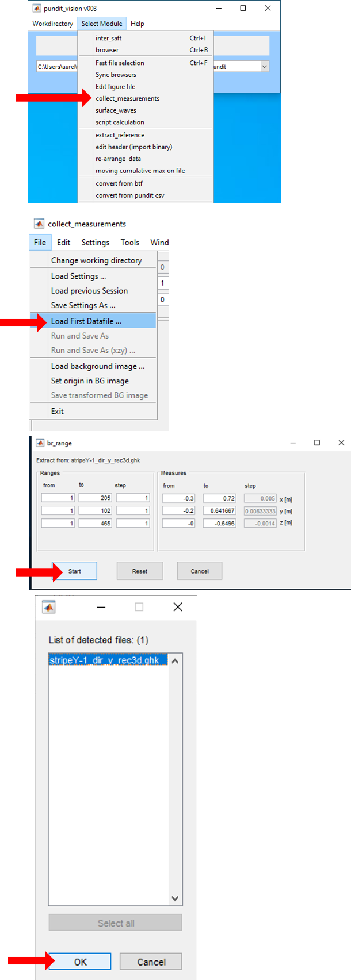
Task: Open the Workdirectory menu in pundit_vision
Action: pyautogui.click(x=52, y=24)
